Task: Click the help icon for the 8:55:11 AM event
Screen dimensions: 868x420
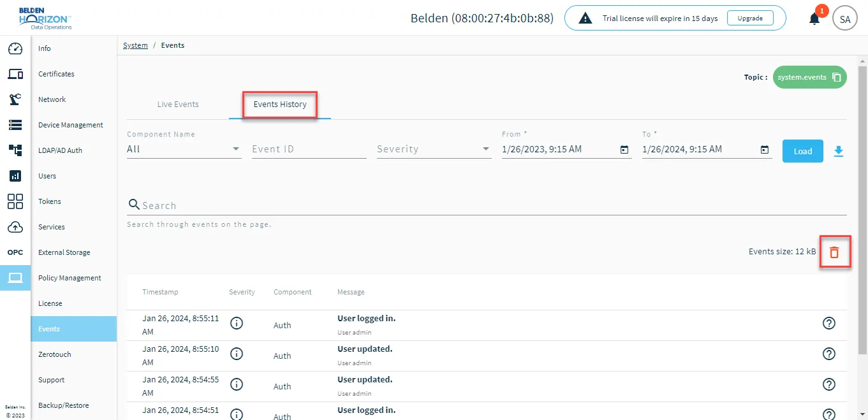Action: click(829, 323)
